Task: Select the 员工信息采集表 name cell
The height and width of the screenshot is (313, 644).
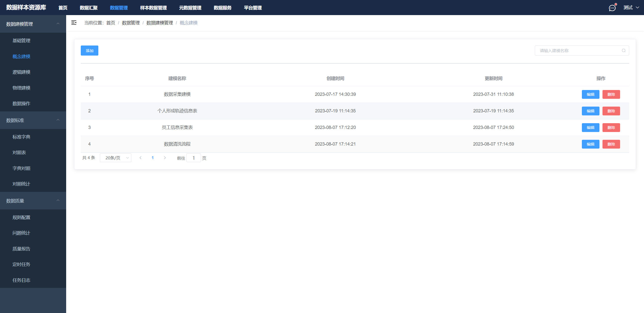Action: [x=177, y=127]
